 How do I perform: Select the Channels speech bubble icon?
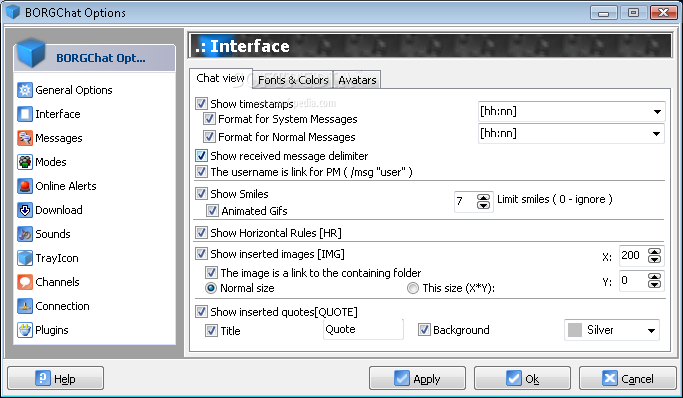(x=25, y=282)
